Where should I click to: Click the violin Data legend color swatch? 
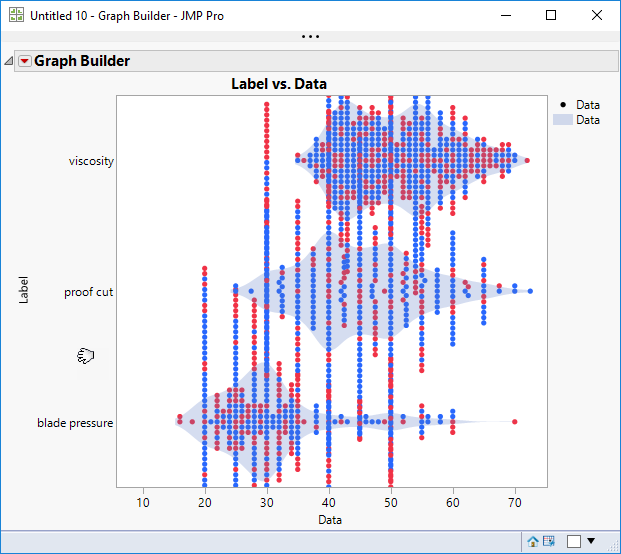(563, 120)
